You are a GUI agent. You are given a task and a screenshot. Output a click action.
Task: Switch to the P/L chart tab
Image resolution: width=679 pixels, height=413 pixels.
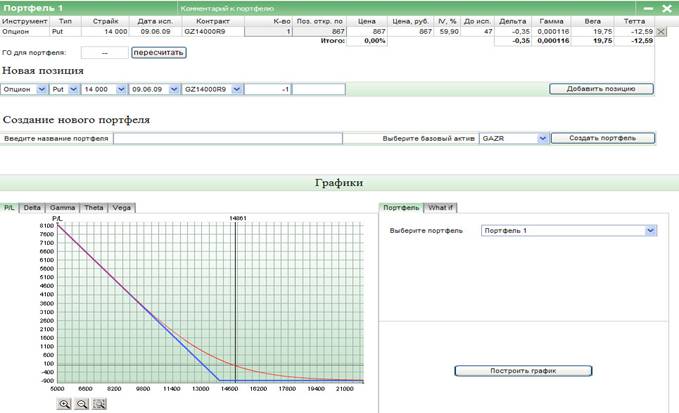click(x=9, y=208)
